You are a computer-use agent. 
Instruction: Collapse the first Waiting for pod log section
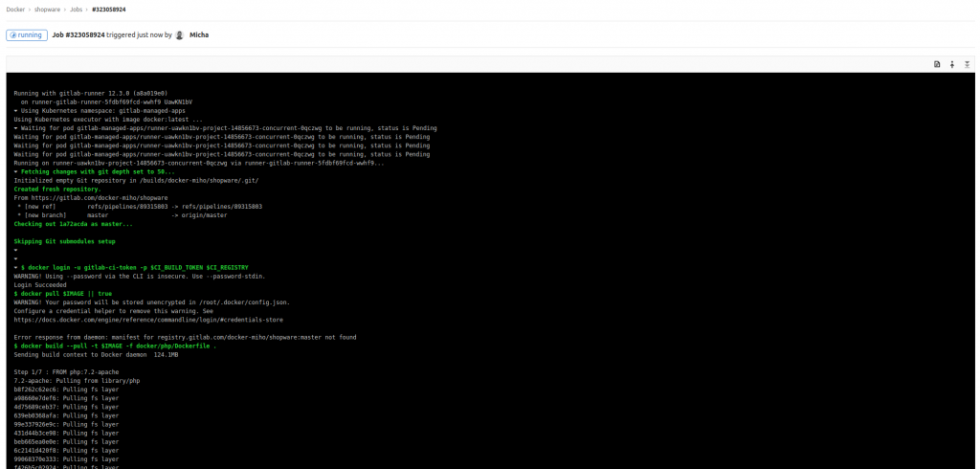(x=15, y=128)
